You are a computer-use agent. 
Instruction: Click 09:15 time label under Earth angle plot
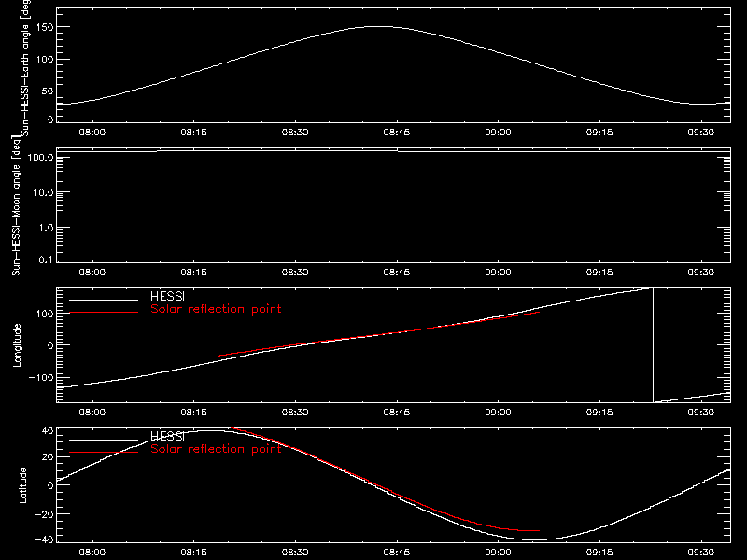(x=599, y=133)
